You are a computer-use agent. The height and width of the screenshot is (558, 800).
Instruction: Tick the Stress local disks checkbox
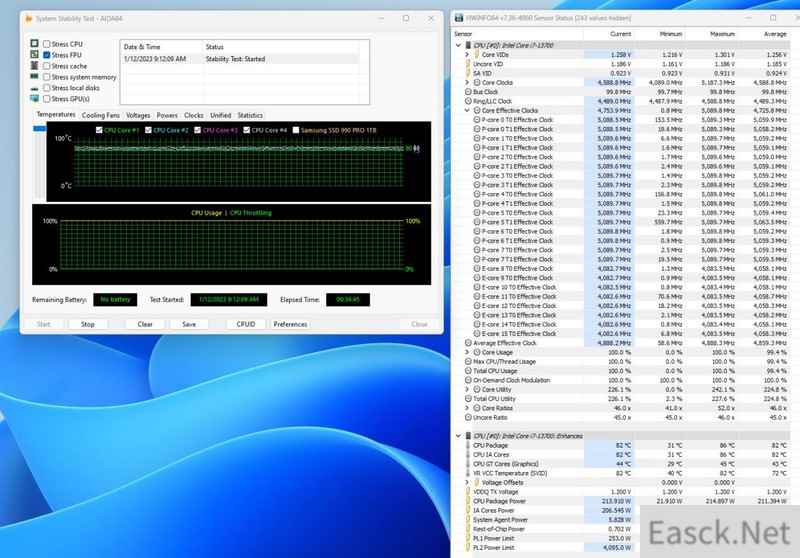tap(46, 88)
